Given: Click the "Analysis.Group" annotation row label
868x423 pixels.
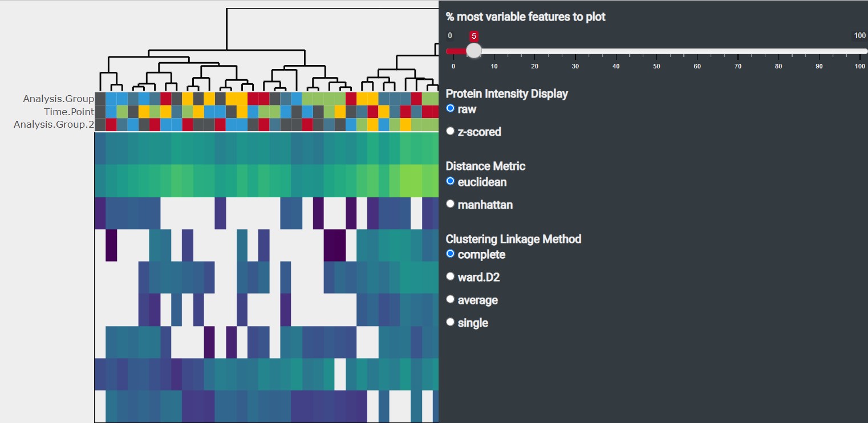Looking at the screenshot, I should (58, 98).
